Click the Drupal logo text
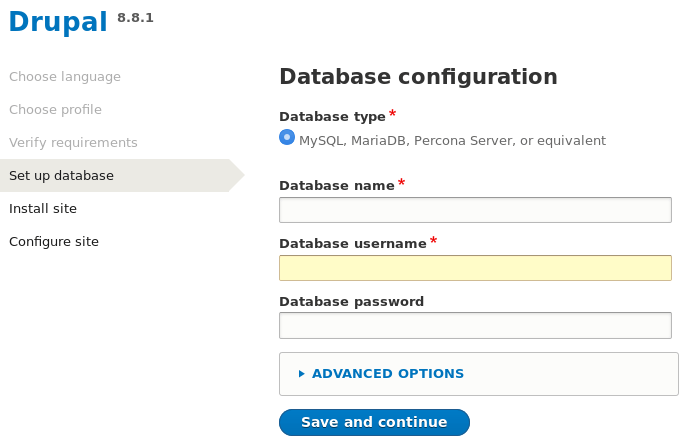The height and width of the screenshot is (444, 686). [x=58, y=21]
